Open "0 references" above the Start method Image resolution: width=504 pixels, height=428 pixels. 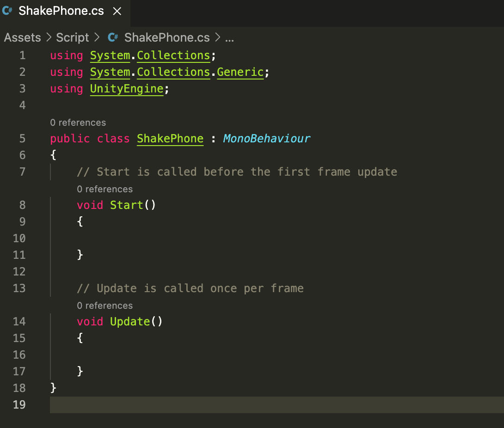click(x=104, y=189)
